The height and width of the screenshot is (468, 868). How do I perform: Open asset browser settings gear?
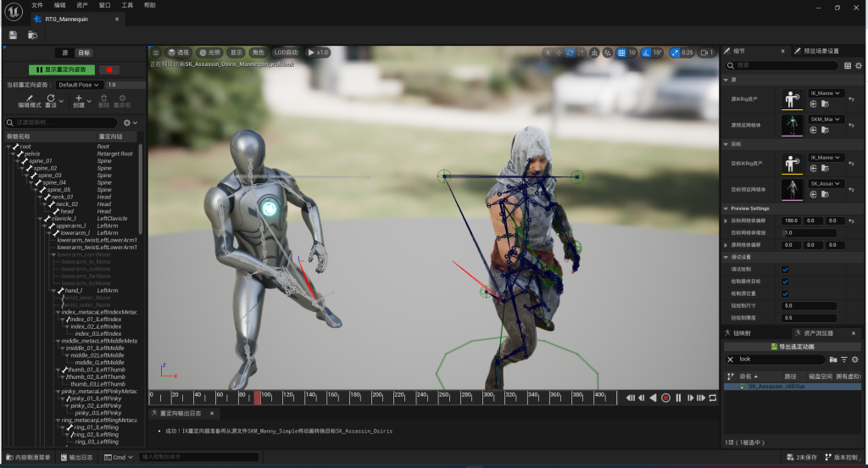pyautogui.click(x=855, y=359)
